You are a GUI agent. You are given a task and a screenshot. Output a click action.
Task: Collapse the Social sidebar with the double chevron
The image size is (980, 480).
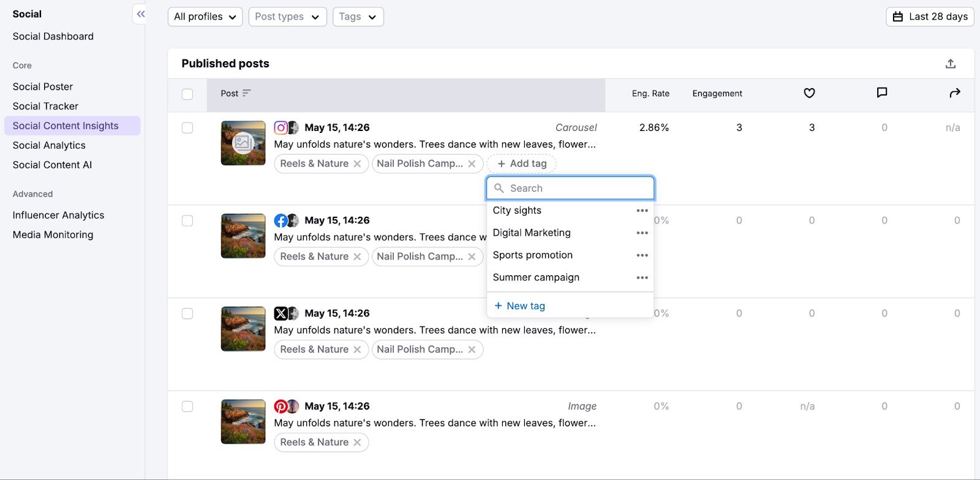tap(140, 14)
